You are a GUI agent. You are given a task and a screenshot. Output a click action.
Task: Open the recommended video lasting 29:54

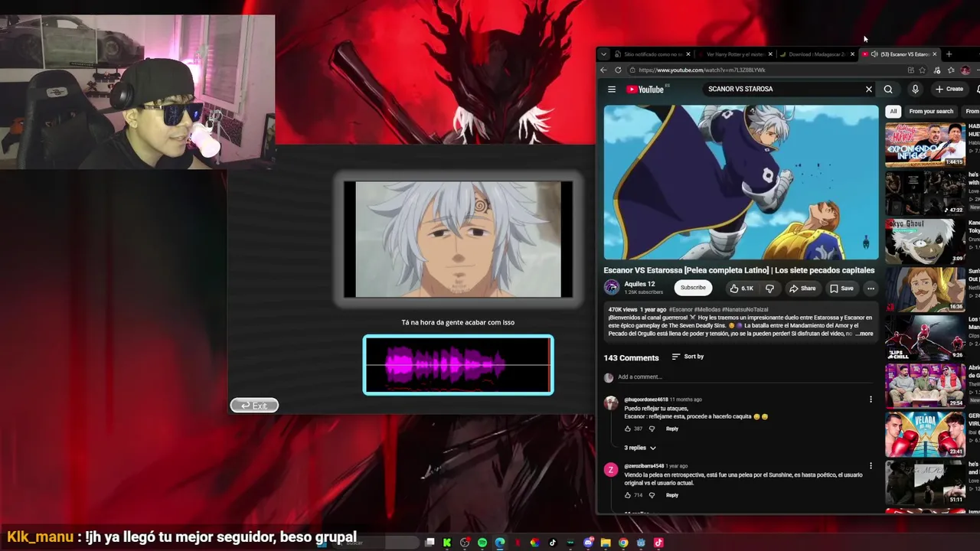point(925,386)
